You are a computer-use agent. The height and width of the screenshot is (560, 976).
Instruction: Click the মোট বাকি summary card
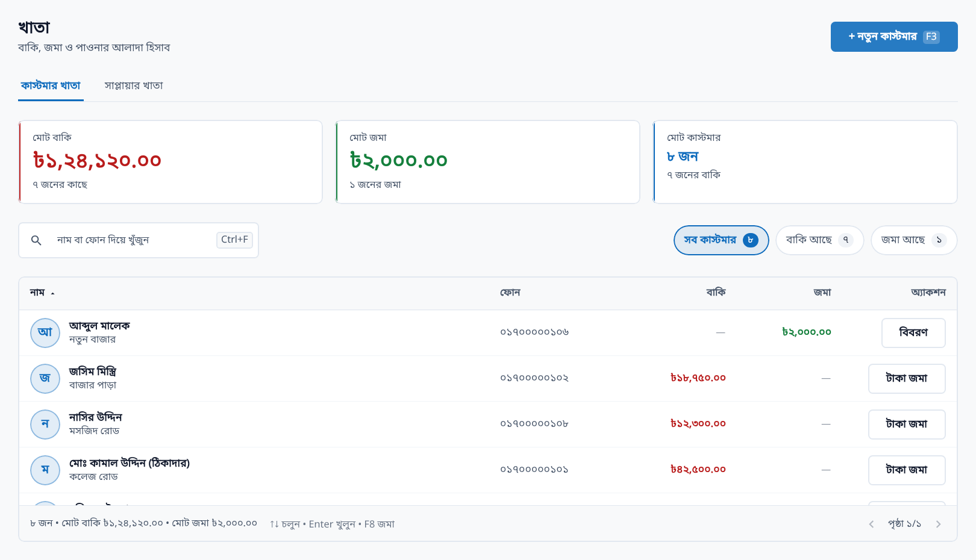[x=170, y=162]
